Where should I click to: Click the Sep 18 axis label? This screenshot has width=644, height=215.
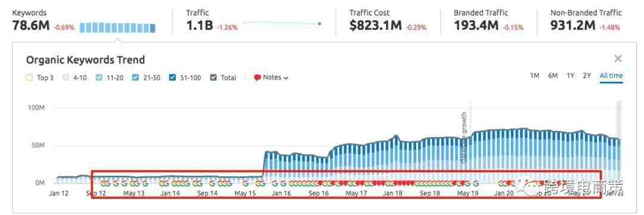(430, 193)
